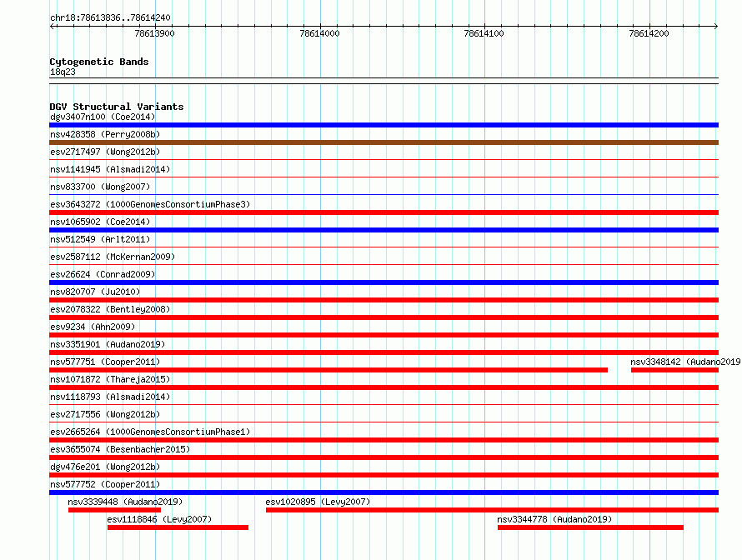Select nsv1118793 (Alsmadi2014) label

[110, 397]
